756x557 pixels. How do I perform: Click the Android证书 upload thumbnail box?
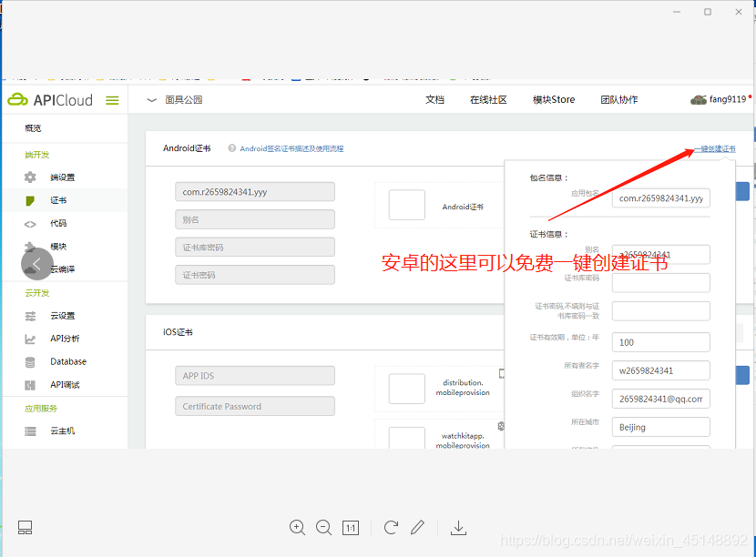point(407,206)
